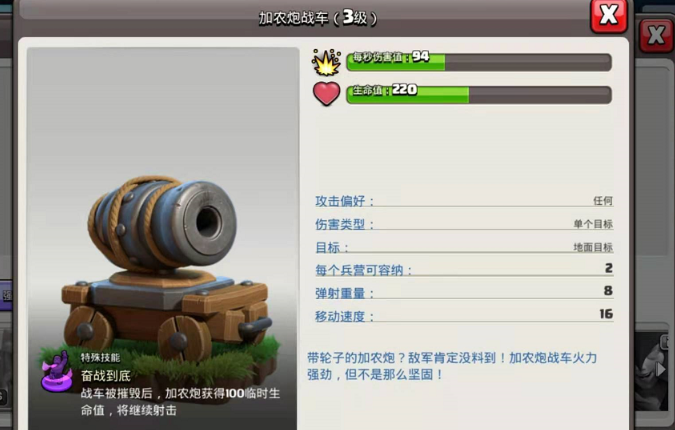Click the dialog title 加农炮战车 (3级)
675x430 pixels.
318,18
